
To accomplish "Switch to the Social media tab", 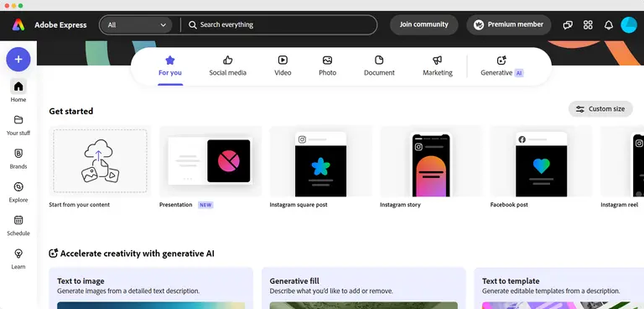I will pyautogui.click(x=227, y=66).
